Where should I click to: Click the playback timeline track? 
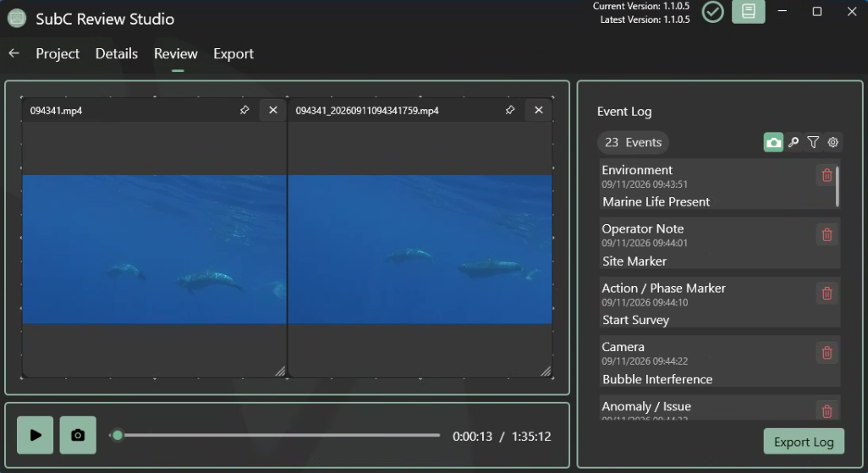[x=277, y=435]
